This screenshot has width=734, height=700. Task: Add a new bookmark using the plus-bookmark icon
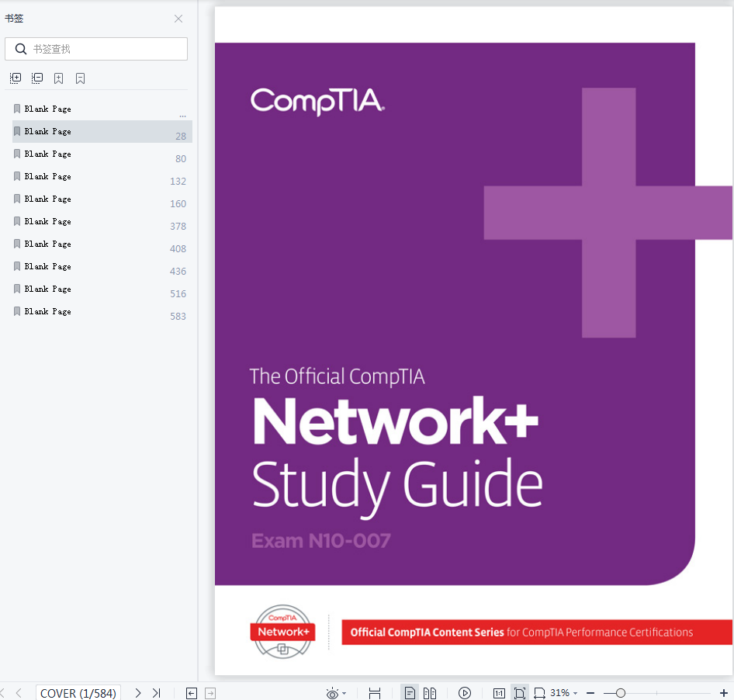tap(58, 78)
